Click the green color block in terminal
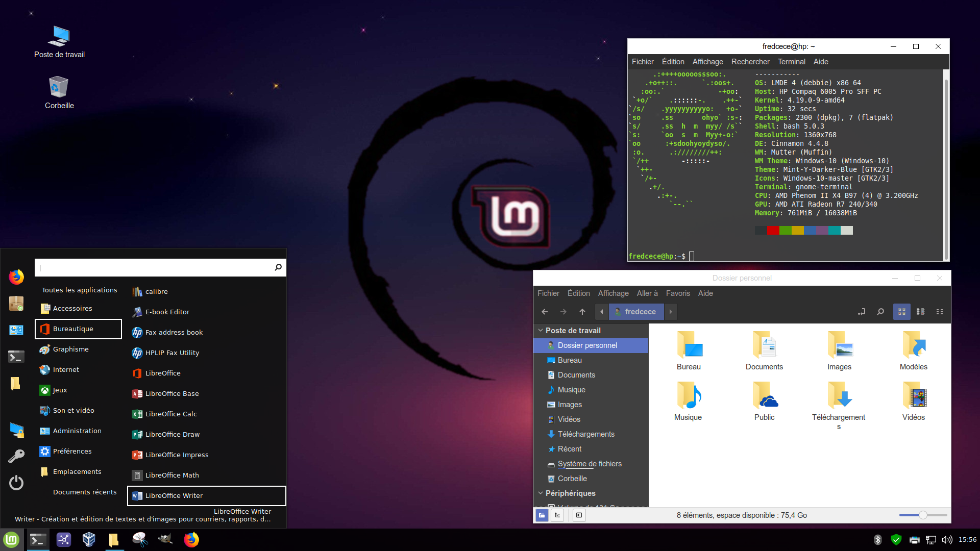This screenshot has height=551, width=980. click(785, 231)
